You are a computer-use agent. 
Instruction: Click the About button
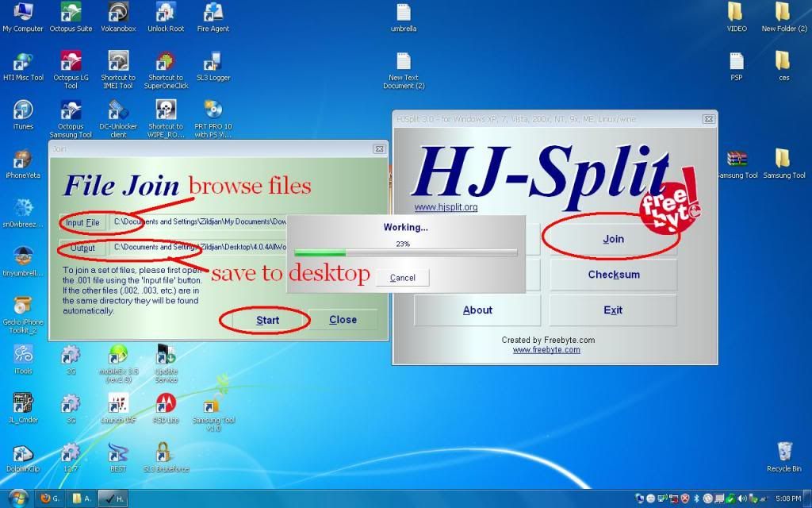click(477, 310)
